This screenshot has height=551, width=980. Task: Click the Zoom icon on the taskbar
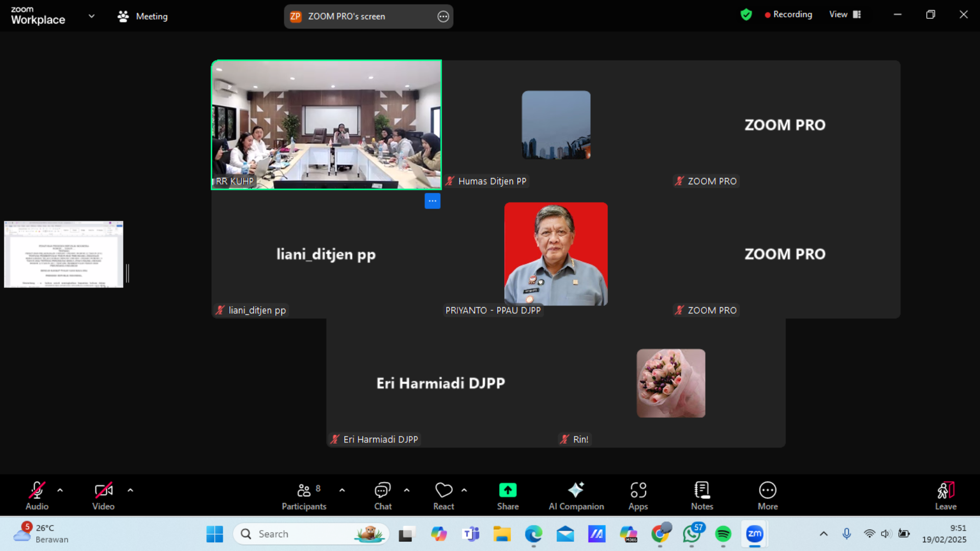click(x=755, y=534)
